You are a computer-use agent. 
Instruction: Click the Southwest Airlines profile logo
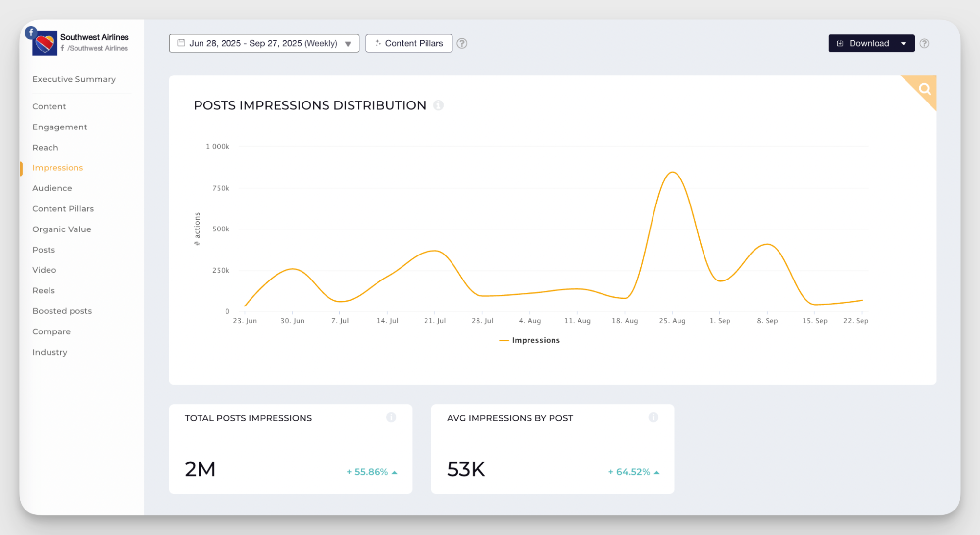[45, 44]
